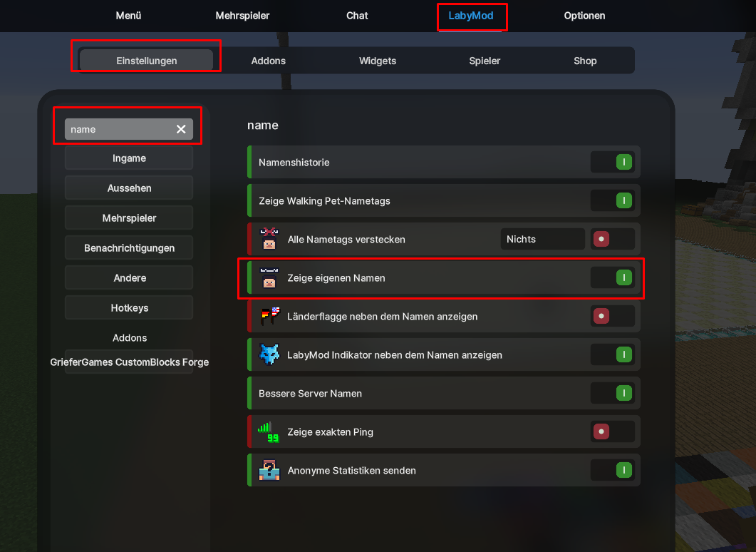
Task: Click the Namenshistorie setting label
Action: [x=294, y=163]
